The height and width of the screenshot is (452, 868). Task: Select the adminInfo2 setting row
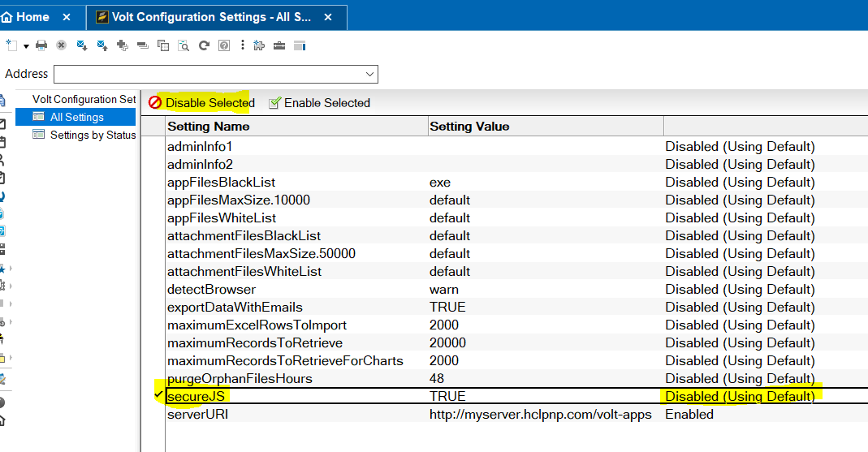click(x=200, y=164)
